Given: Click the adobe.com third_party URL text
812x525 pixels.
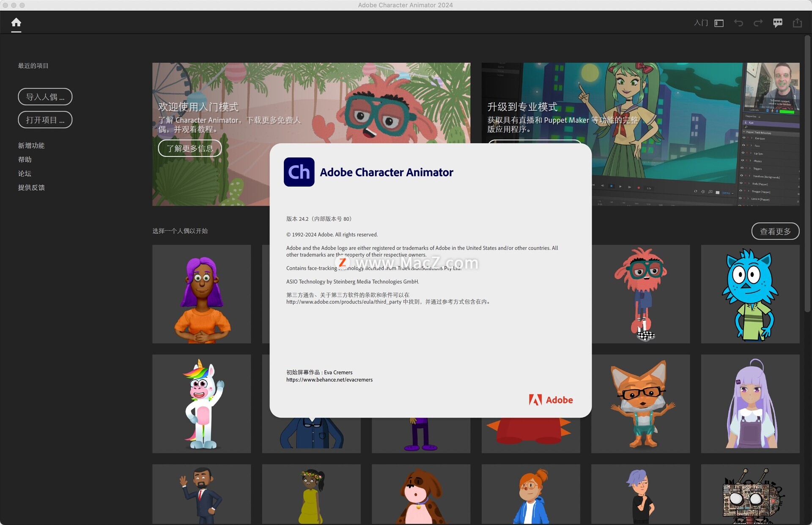Looking at the screenshot, I should point(344,302).
